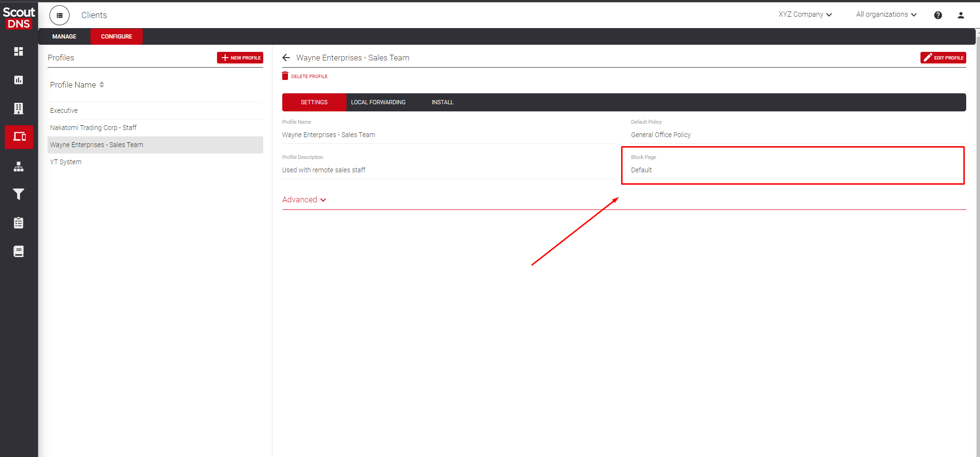Sort the list by Profile Name
980x457 pixels.
pyautogui.click(x=77, y=85)
